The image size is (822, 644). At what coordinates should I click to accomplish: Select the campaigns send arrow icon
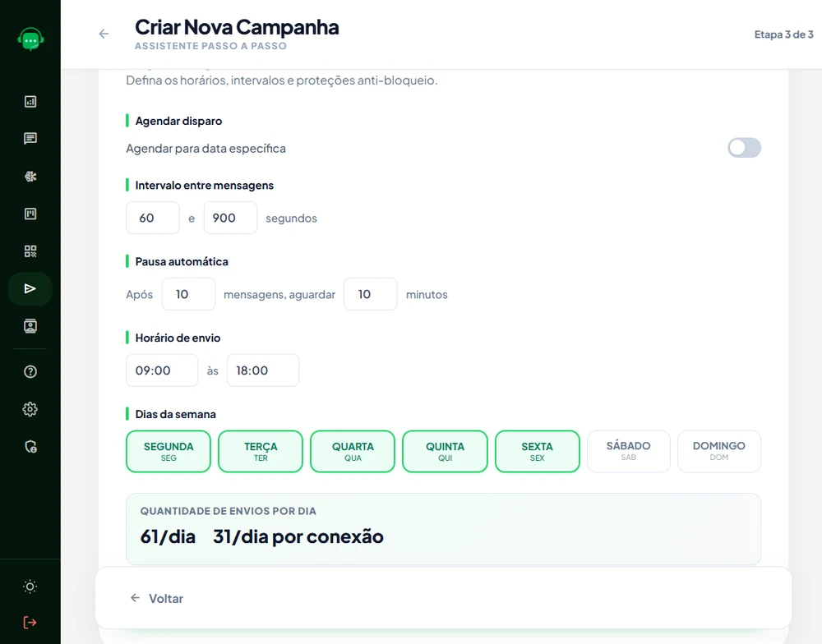[30, 288]
